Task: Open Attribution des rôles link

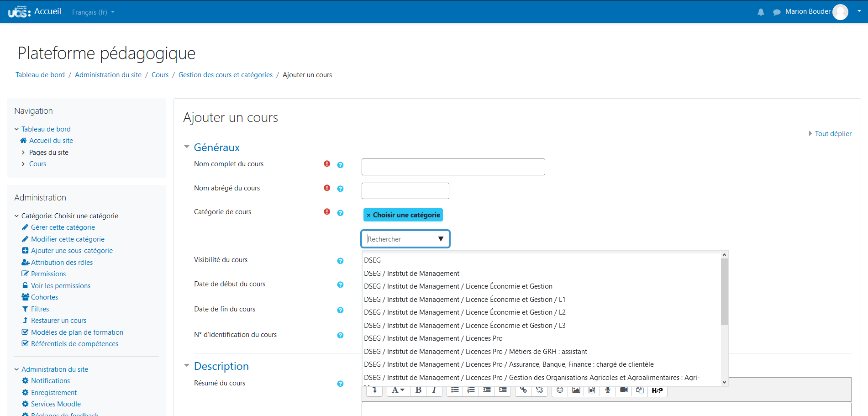Action: pos(62,263)
